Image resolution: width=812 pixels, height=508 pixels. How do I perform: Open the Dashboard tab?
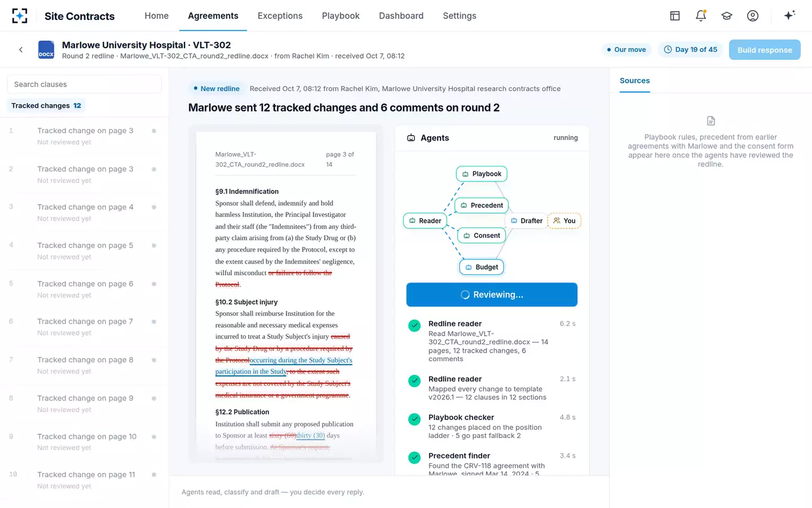pos(401,16)
